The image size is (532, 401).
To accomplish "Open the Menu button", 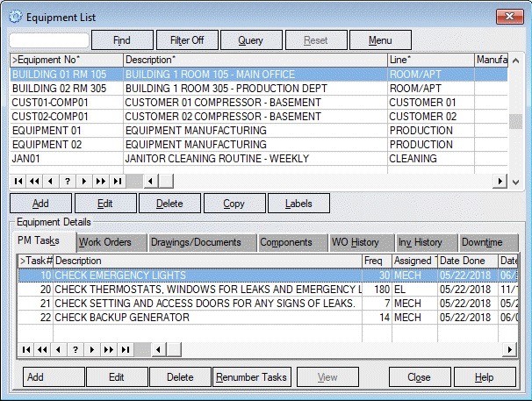I will [x=380, y=40].
